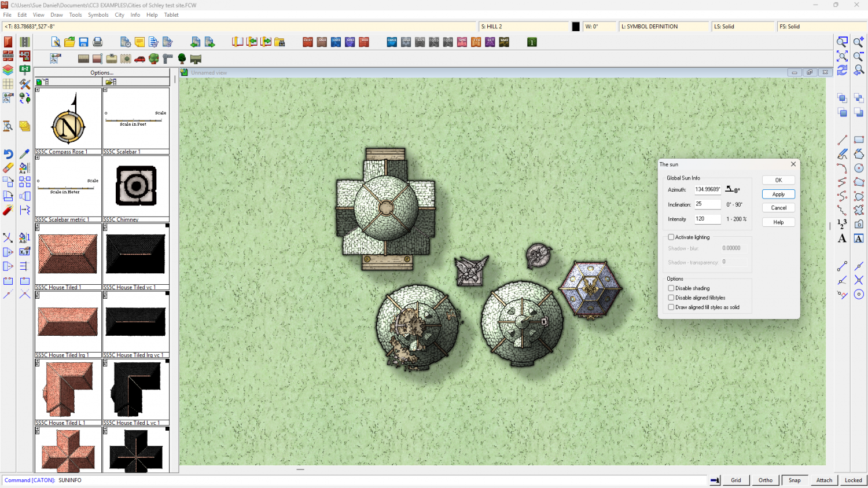Open the Layers stack icon
The image size is (868, 488).
[x=8, y=70]
